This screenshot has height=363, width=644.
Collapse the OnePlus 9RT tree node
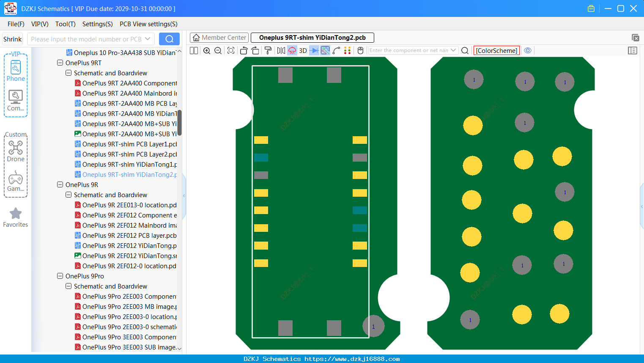coord(60,63)
